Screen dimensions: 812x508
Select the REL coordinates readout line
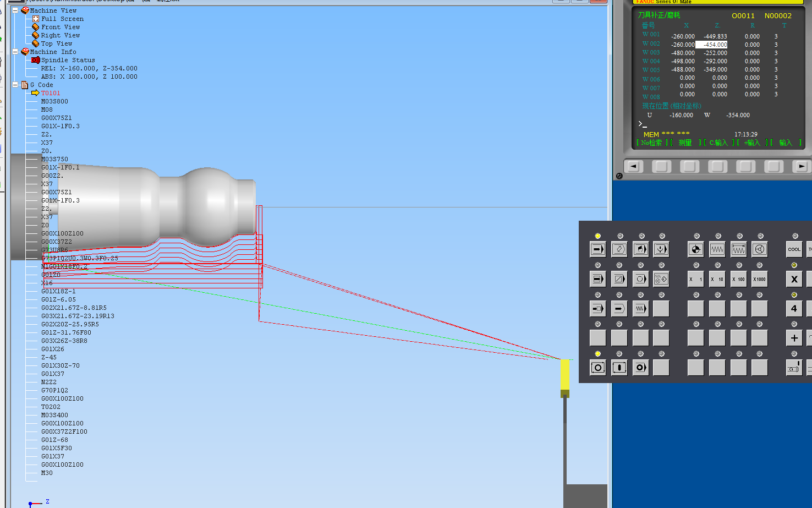[89, 68]
